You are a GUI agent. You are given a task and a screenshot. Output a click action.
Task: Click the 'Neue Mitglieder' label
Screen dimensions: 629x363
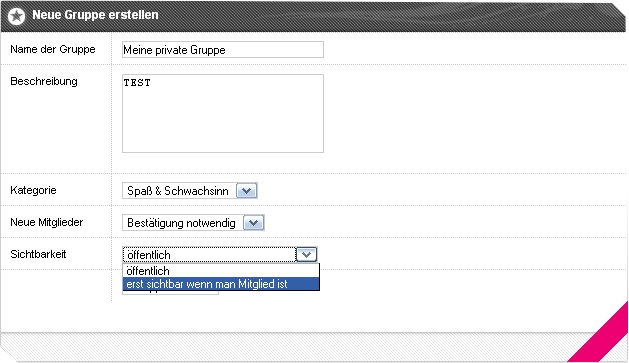(47, 222)
